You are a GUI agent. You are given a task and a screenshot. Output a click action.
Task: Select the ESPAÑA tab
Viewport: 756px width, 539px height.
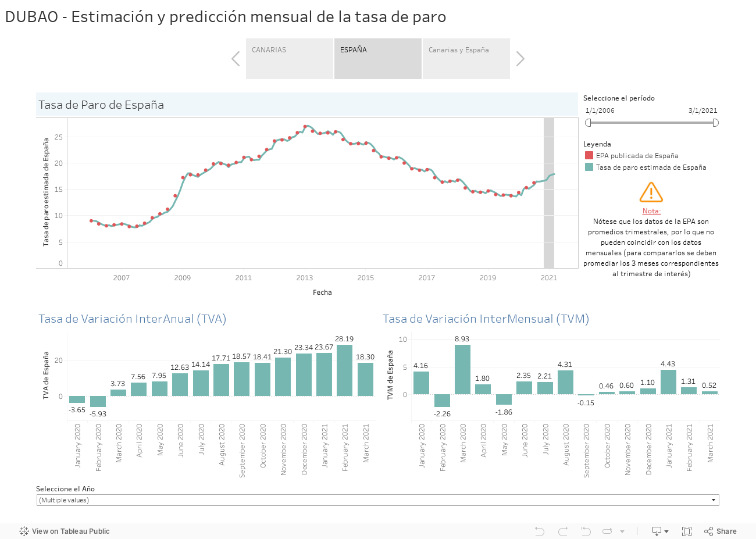(x=378, y=59)
